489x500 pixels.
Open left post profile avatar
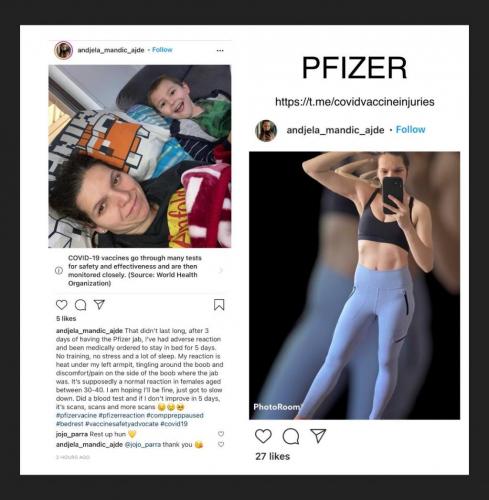[x=63, y=50]
